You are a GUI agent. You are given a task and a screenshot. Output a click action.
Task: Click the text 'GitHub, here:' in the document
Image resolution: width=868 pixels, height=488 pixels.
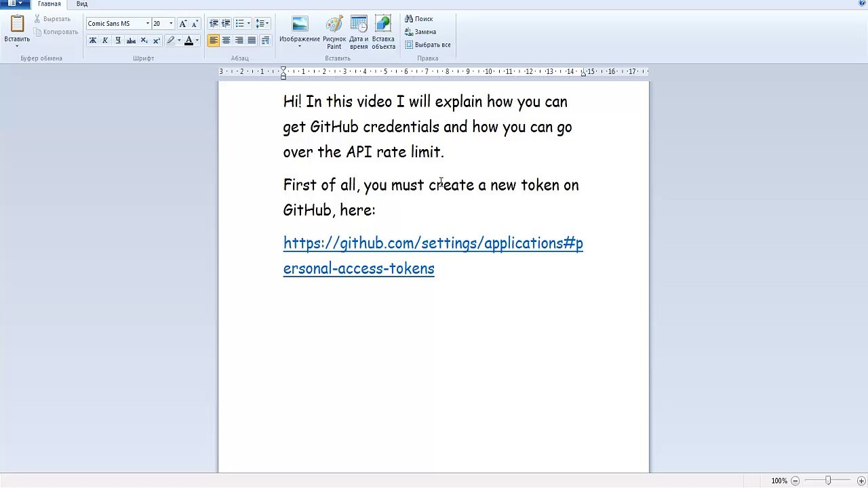click(x=329, y=210)
